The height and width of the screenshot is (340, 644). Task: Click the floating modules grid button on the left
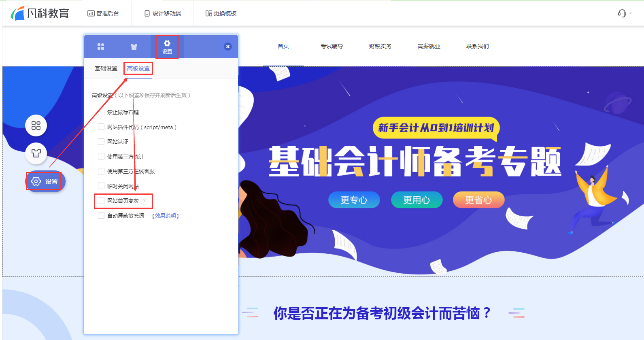tap(36, 125)
